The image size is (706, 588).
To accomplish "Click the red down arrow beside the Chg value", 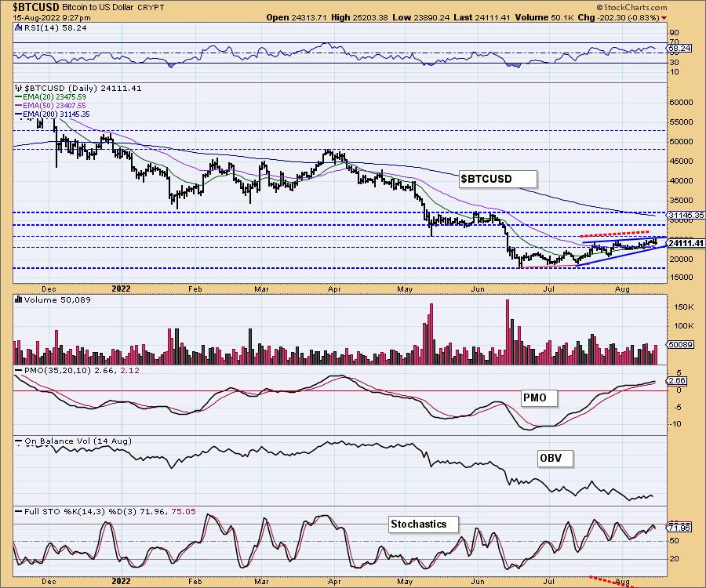I will [664, 18].
